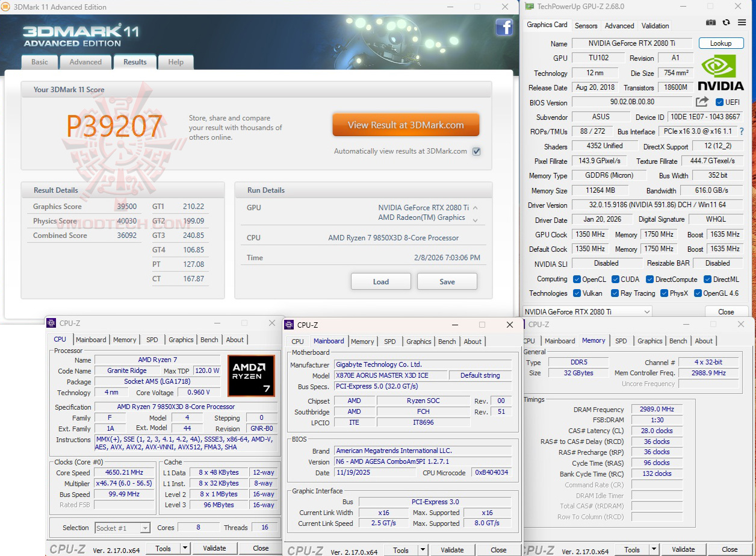Viewport: 756px width, 556px height.
Task: Click CPU-Z app icon in CPU tab window
Action: click(x=51, y=323)
